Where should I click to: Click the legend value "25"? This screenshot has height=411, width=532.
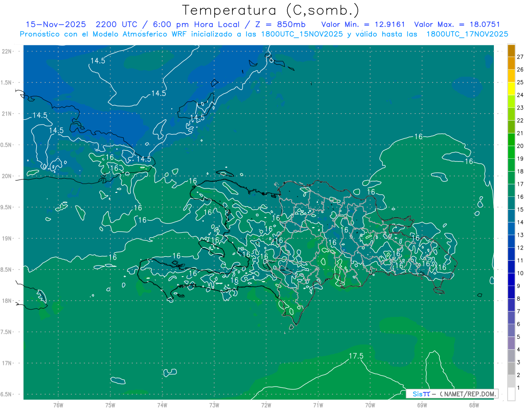(520, 82)
